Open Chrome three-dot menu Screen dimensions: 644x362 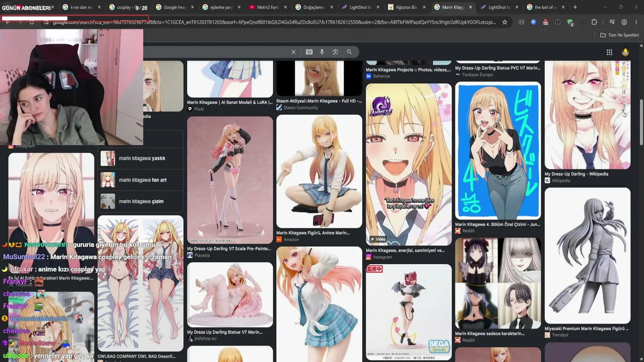636,22
